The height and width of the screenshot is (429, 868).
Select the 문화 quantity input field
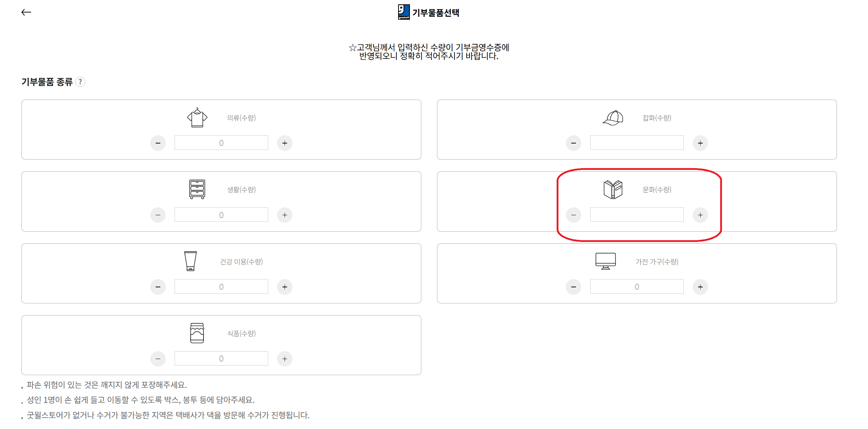click(637, 214)
